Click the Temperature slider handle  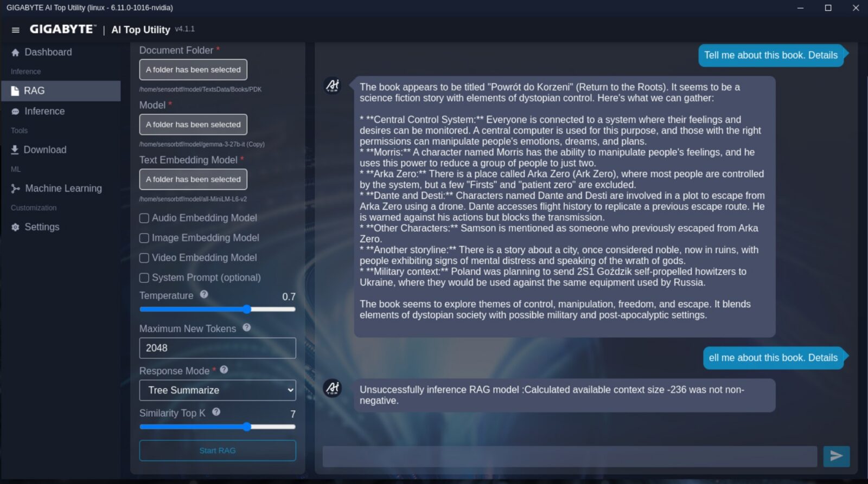coord(247,309)
